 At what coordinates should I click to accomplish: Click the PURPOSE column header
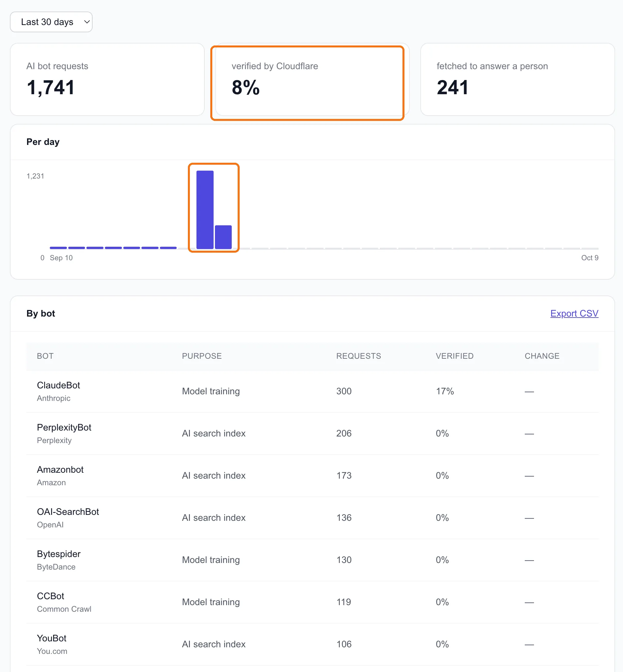click(202, 356)
